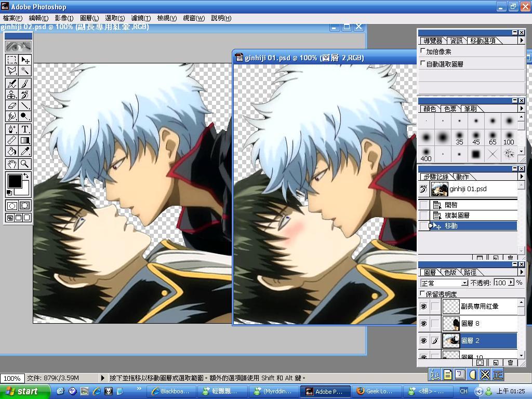The width and height of the screenshot is (532, 399).
Task: Select the Move tool in toolbox
Action: [25, 60]
